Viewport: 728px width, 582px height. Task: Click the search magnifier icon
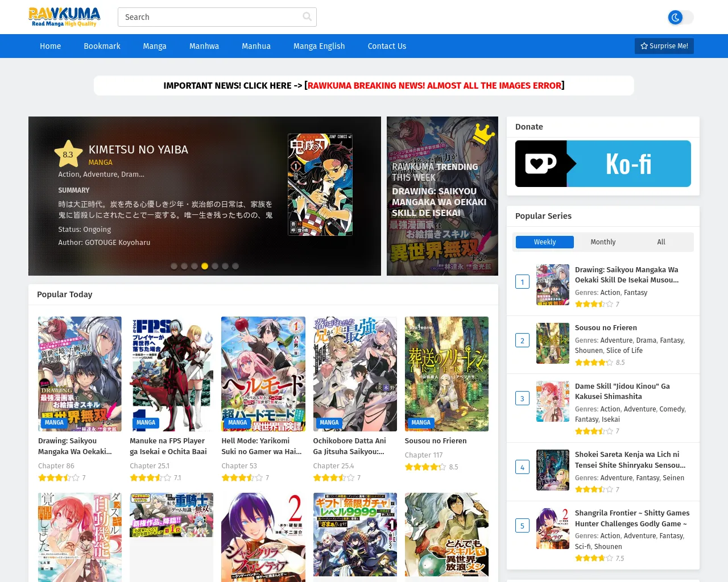(307, 17)
